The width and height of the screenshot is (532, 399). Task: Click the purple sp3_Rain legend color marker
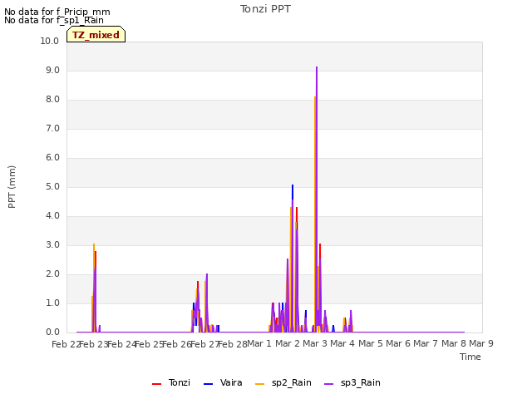pyautogui.click(x=329, y=384)
